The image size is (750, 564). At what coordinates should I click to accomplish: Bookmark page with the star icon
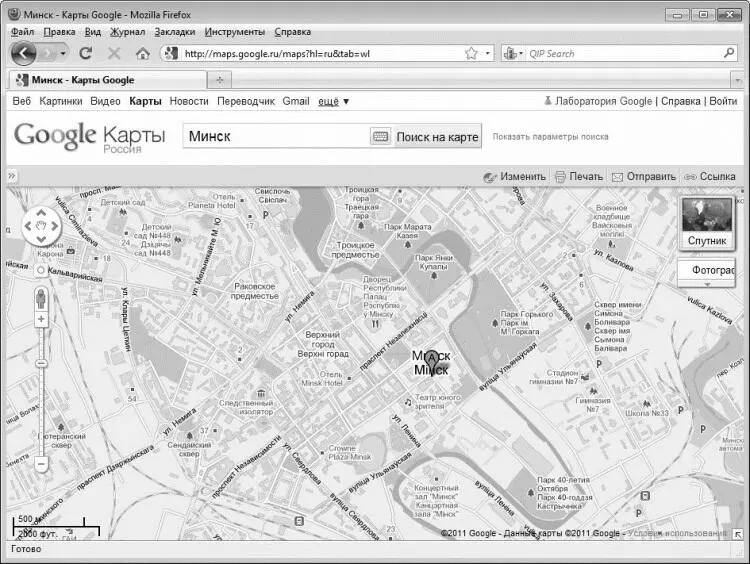pyautogui.click(x=471, y=53)
